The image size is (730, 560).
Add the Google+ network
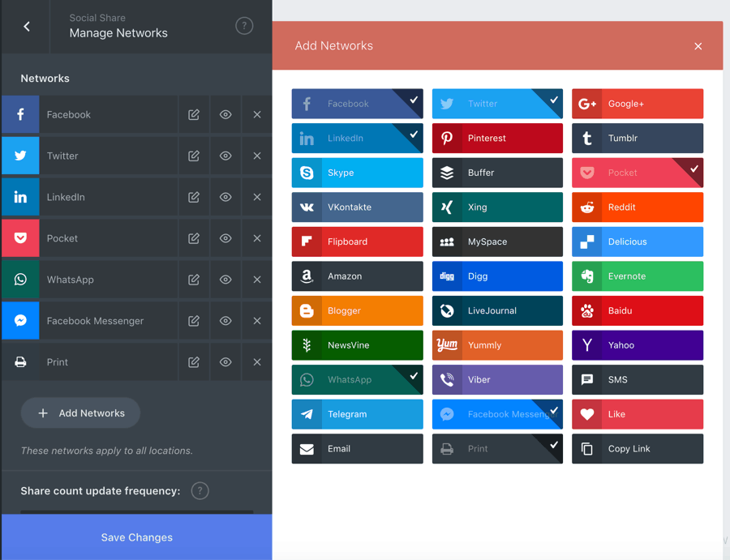point(638,104)
